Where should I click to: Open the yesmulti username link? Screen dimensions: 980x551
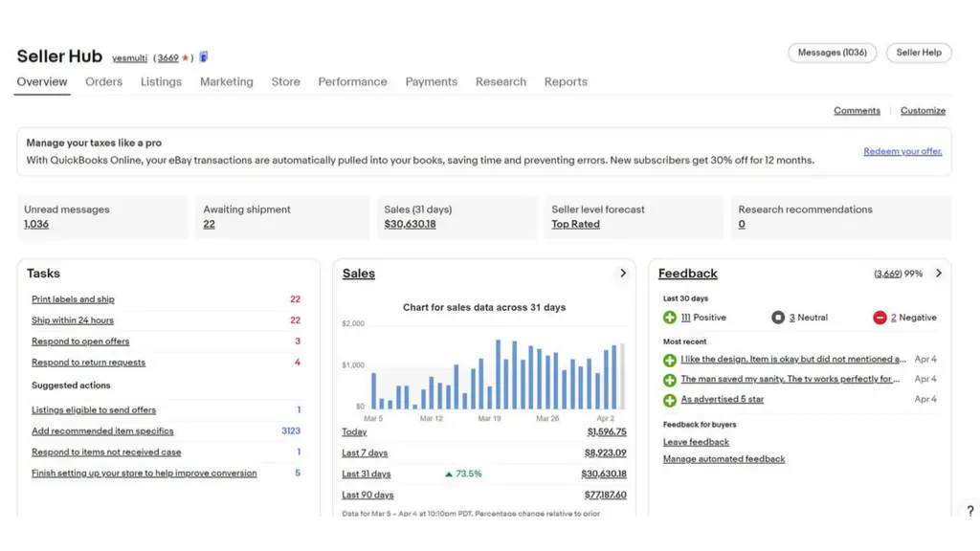click(x=129, y=58)
